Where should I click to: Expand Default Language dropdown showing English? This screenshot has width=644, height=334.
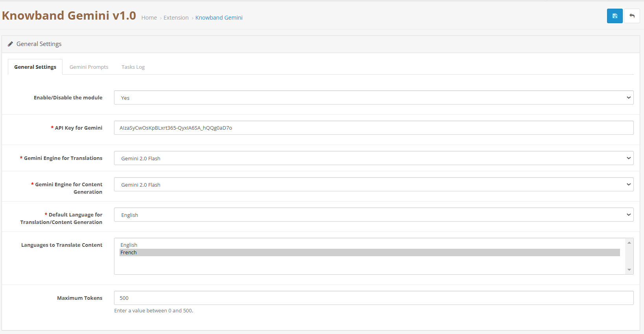(374, 215)
